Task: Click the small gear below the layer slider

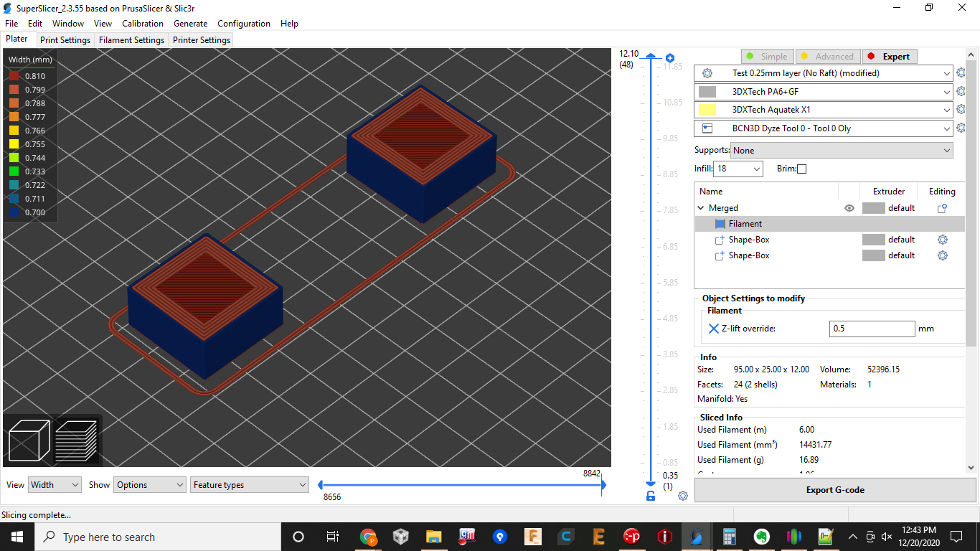Action: point(682,496)
